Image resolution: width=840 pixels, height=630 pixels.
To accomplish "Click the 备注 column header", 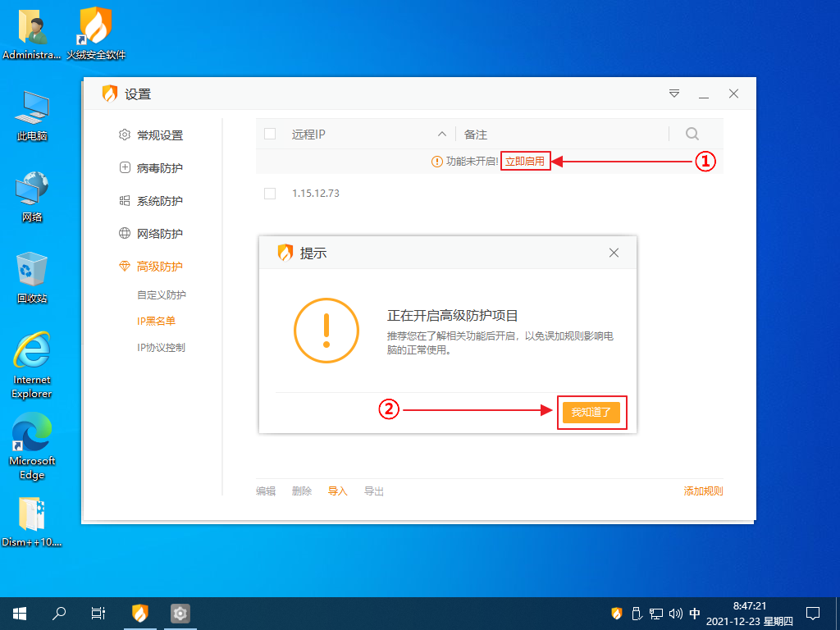I will coord(476,135).
